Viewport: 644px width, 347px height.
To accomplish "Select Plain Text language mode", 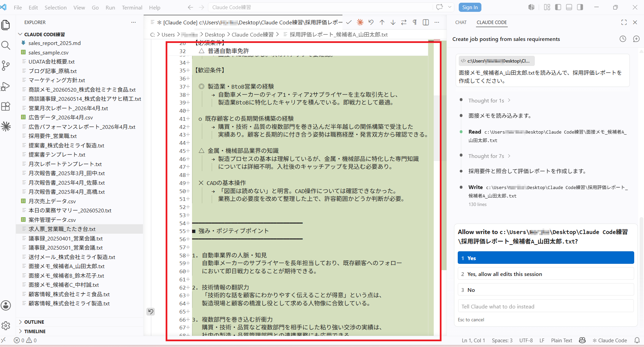I will pyautogui.click(x=562, y=340).
